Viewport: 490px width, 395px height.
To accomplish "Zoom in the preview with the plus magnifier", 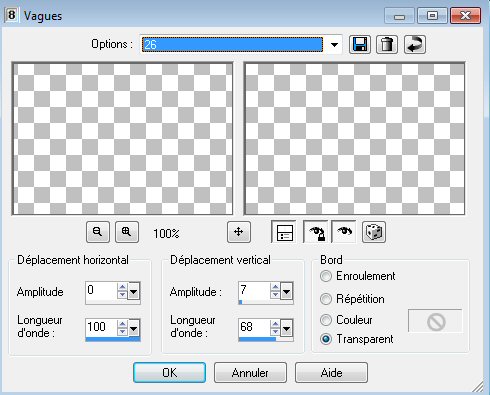I will (127, 232).
